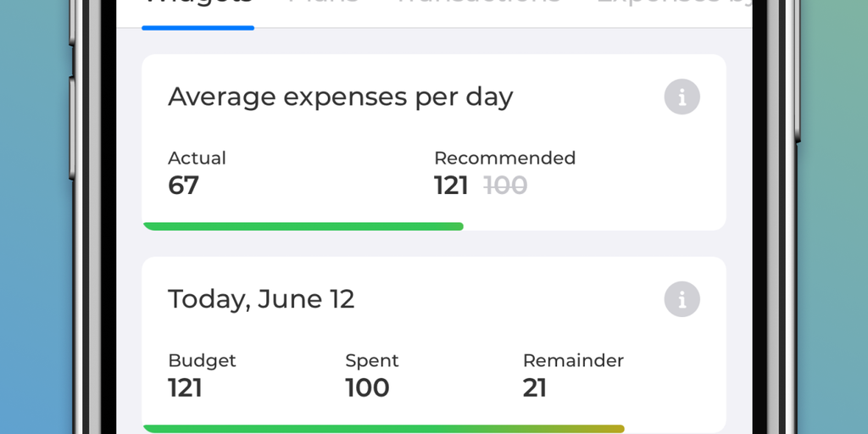Click the green average expenses progress bar
Viewport: 868px width, 434px height.
tap(303, 226)
